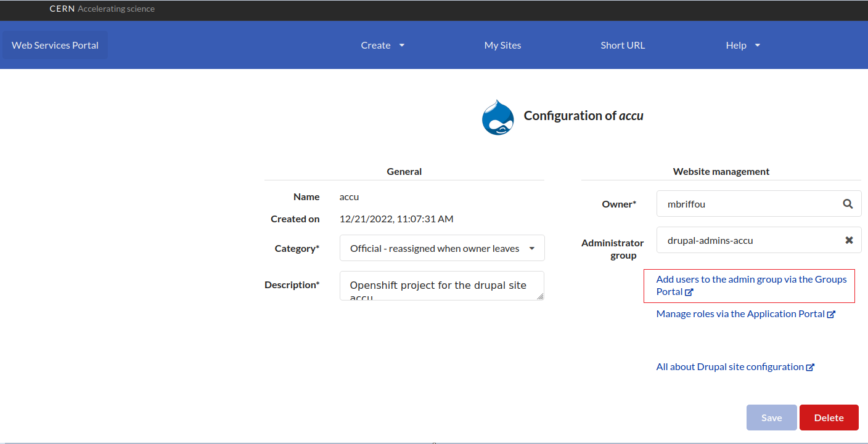The image size is (868, 444).
Task: Click the created date '12/21/2022, 11:07:31 AM'
Action: point(396,219)
